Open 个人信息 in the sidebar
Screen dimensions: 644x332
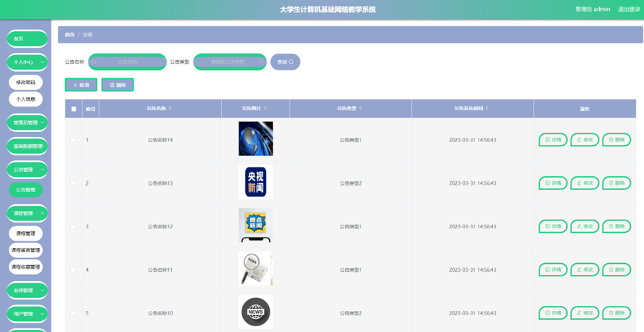click(25, 99)
